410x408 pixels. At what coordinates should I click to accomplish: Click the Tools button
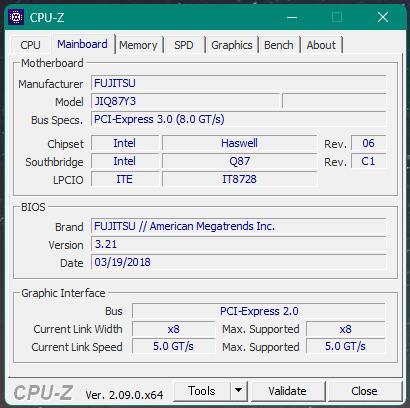pyautogui.click(x=202, y=391)
